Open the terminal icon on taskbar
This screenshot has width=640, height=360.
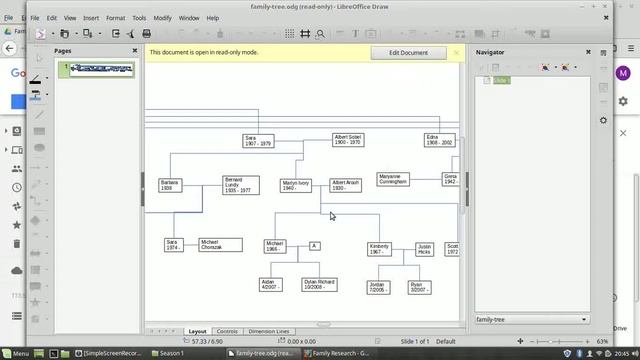click(x=53, y=353)
